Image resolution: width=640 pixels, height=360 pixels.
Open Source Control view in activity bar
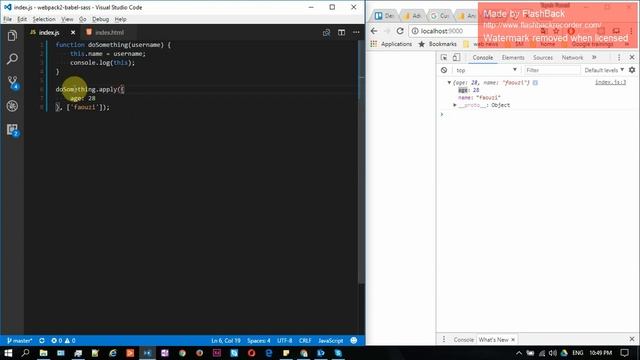click(13, 82)
